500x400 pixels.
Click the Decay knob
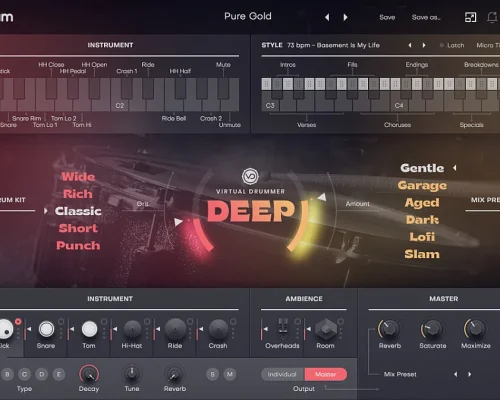click(x=89, y=374)
